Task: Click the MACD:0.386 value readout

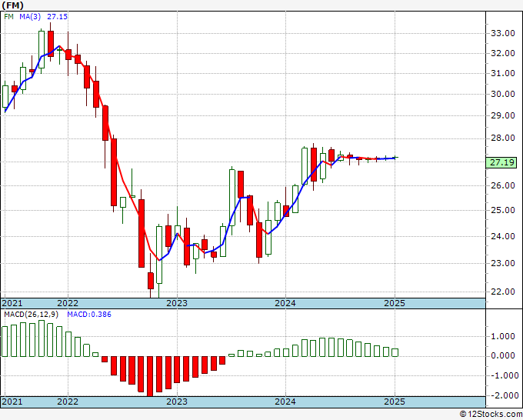Action: [x=89, y=315]
